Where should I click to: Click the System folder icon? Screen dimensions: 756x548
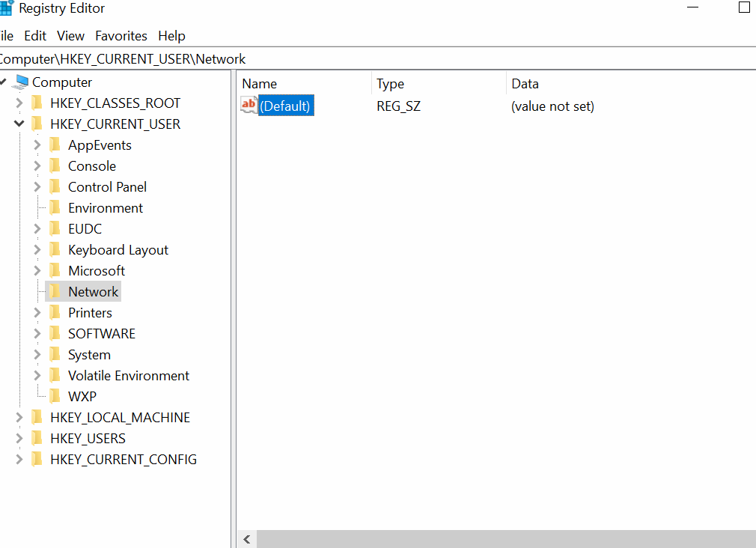pos(55,355)
